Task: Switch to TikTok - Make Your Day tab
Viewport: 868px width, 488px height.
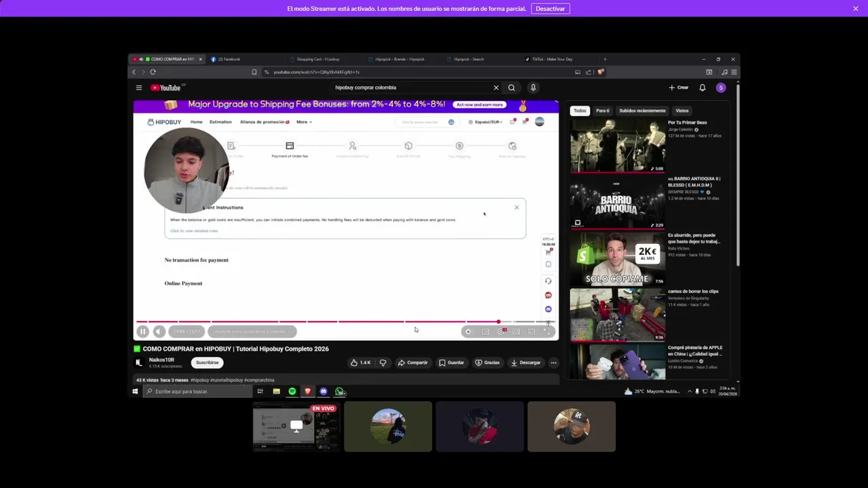Action: pos(560,59)
